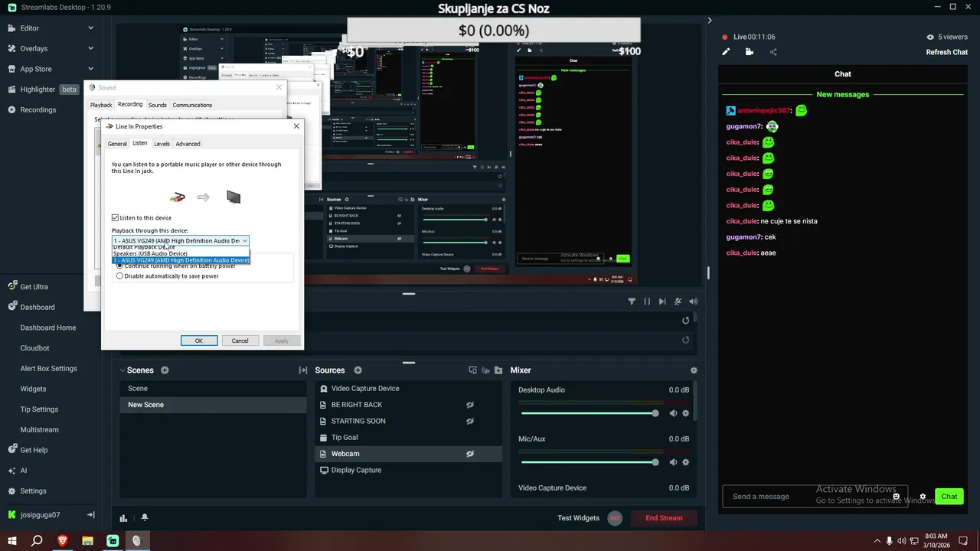Show the STARTING SOON source
This screenshot has width=980, height=551.
point(470,421)
